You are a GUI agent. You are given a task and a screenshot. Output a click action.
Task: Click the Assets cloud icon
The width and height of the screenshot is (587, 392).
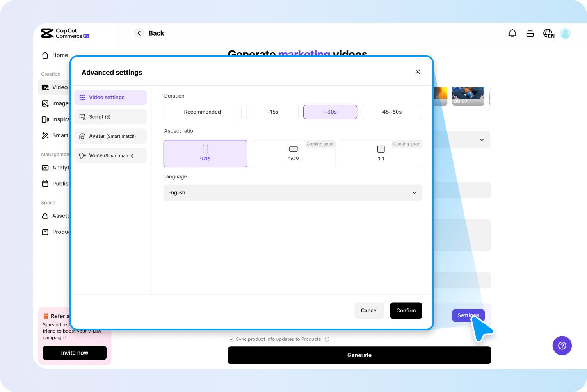point(45,216)
